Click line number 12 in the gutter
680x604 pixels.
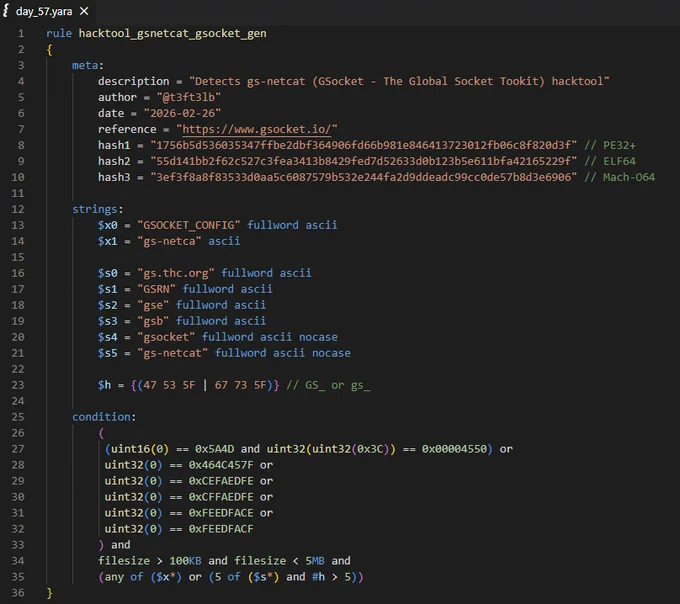(18, 209)
